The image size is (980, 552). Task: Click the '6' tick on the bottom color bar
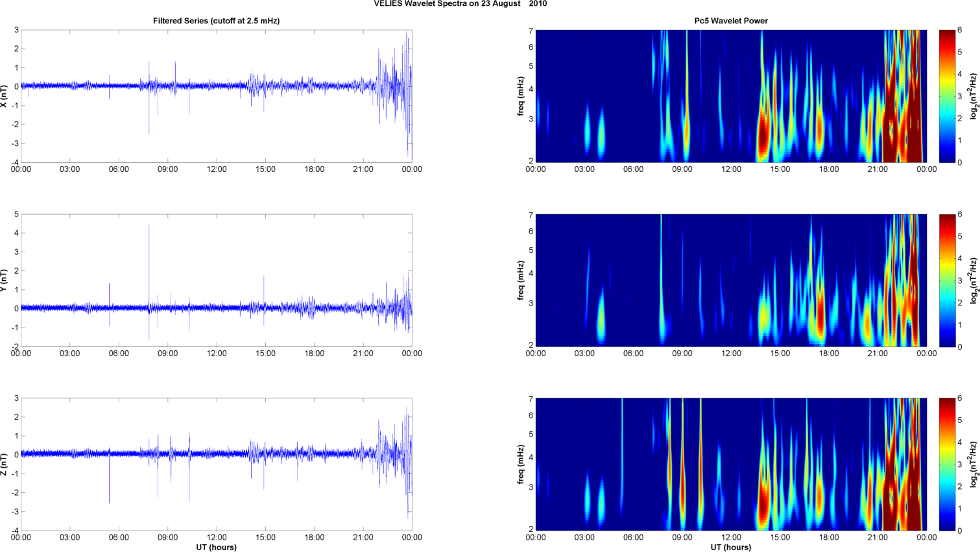(960, 398)
